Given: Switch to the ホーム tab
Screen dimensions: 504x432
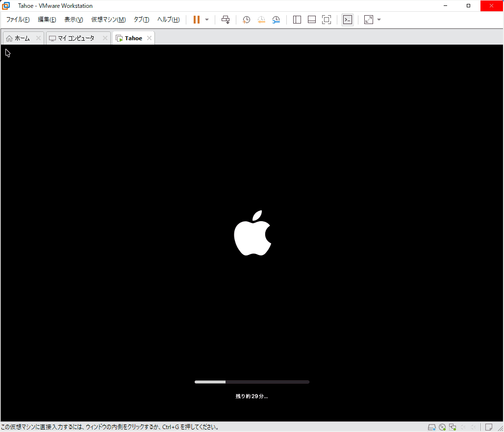Looking at the screenshot, I should pyautogui.click(x=19, y=38).
